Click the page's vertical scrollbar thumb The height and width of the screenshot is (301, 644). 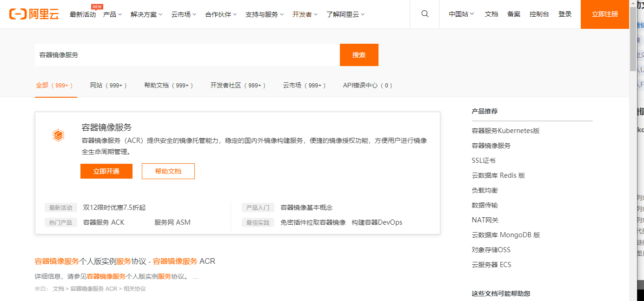[633, 40]
